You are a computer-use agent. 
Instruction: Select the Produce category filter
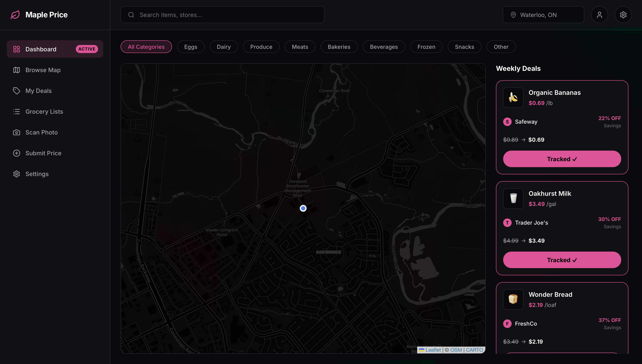[x=261, y=47]
